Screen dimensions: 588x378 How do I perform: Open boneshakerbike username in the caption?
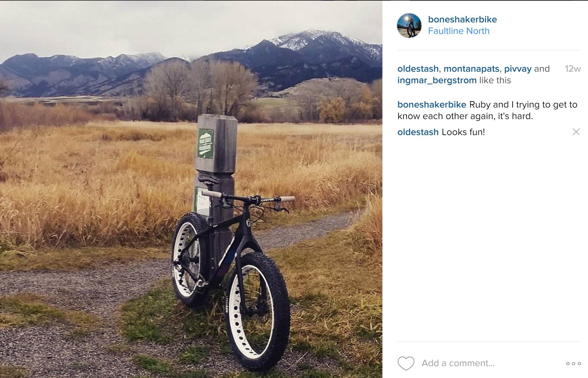432,105
